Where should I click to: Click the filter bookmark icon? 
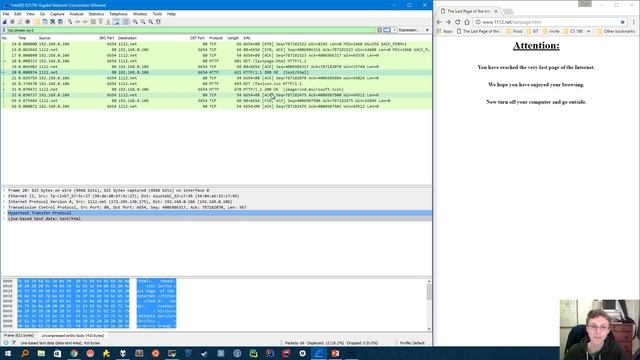(4, 30)
